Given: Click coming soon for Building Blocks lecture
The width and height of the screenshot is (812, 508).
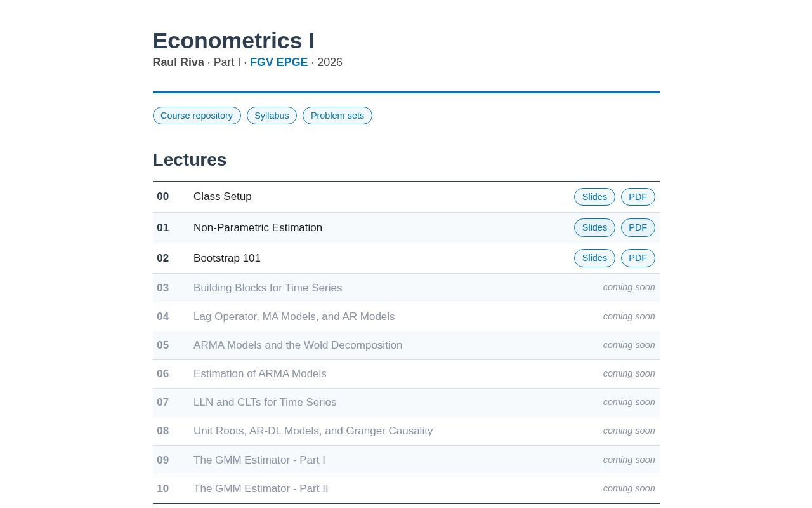Looking at the screenshot, I should coord(629,287).
